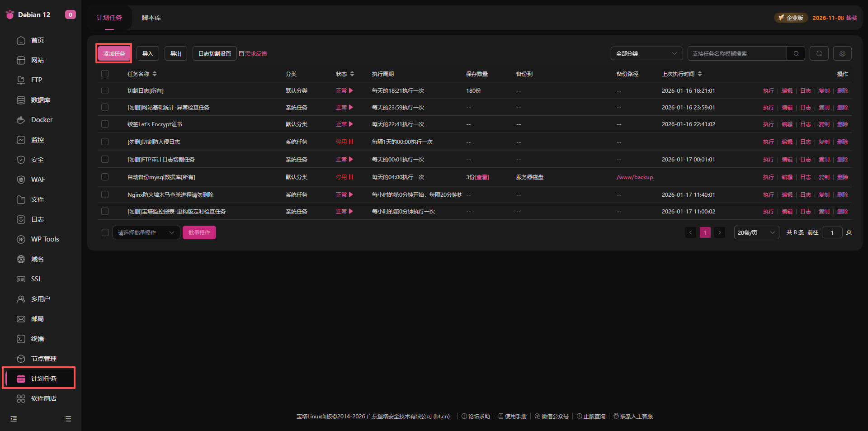This screenshot has width=868, height=431.
Task: Open 日志切割设置 button
Action: [214, 53]
